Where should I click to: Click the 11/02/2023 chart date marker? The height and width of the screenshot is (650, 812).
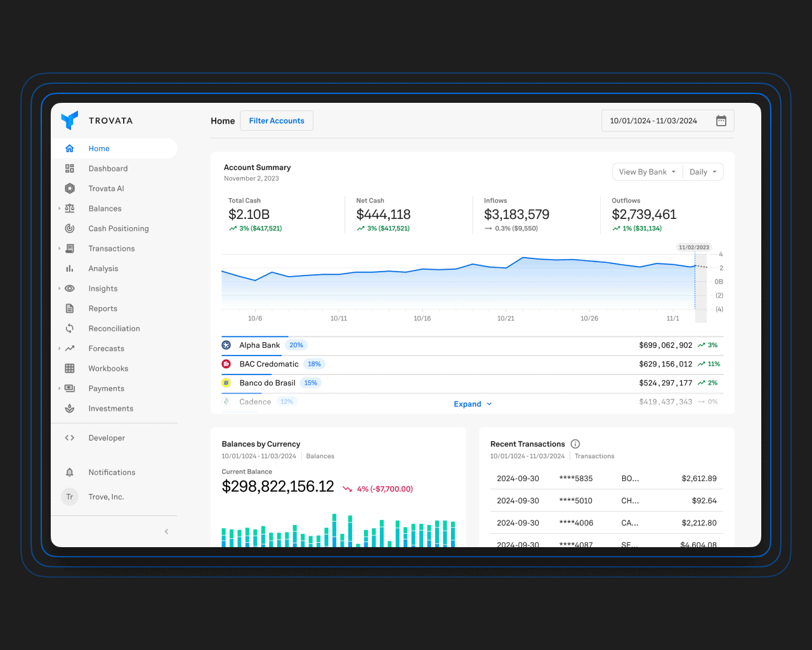coord(693,248)
